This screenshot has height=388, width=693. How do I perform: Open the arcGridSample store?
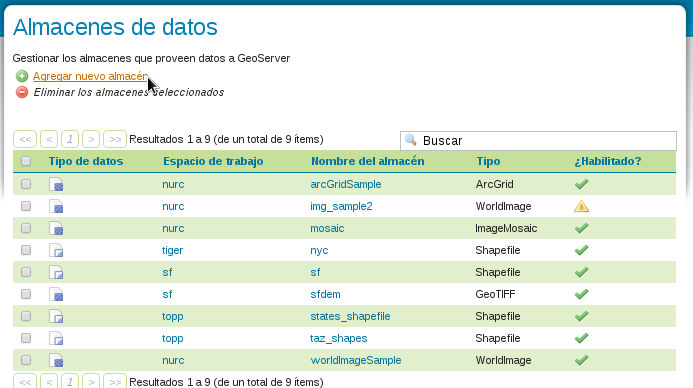[x=346, y=184]
